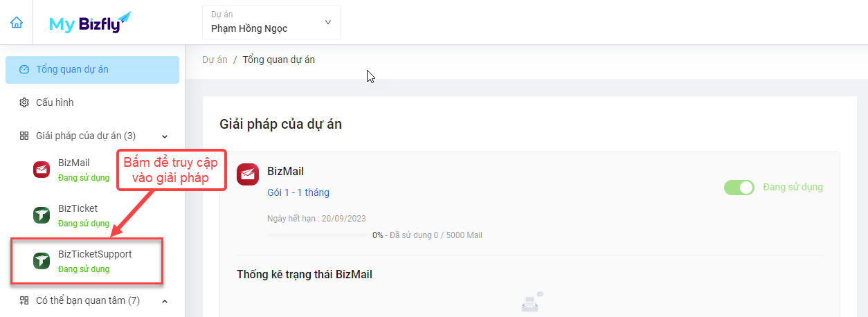Click the Dự án breadcrumb link
The image size is (868, 317).
point(215,60)
